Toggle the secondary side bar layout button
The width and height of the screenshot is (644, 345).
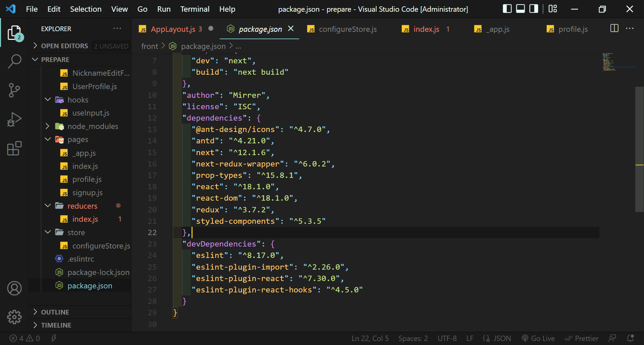(533, 9)
